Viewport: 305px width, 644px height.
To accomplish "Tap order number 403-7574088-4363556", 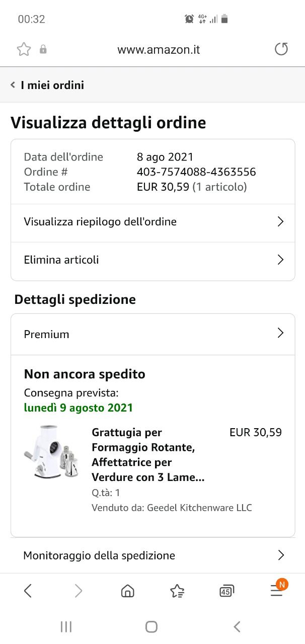I will pyautogui.click(x=196, y=172).
